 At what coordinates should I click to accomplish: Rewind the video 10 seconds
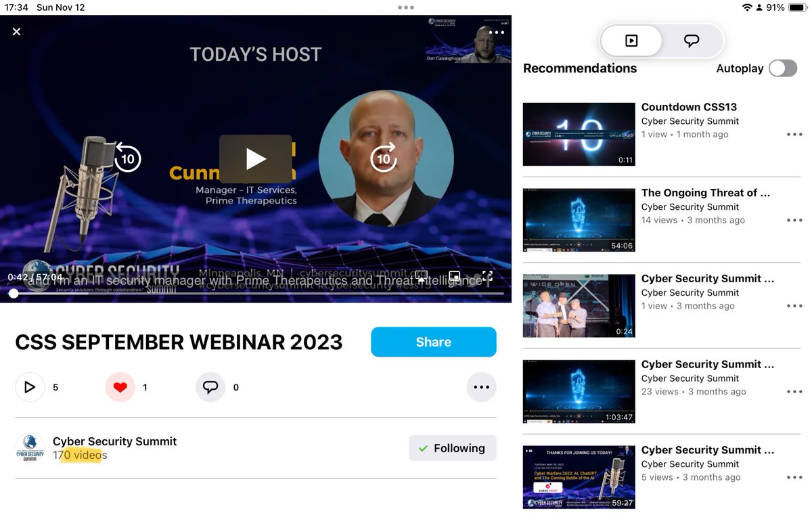[x=127, y=158]
